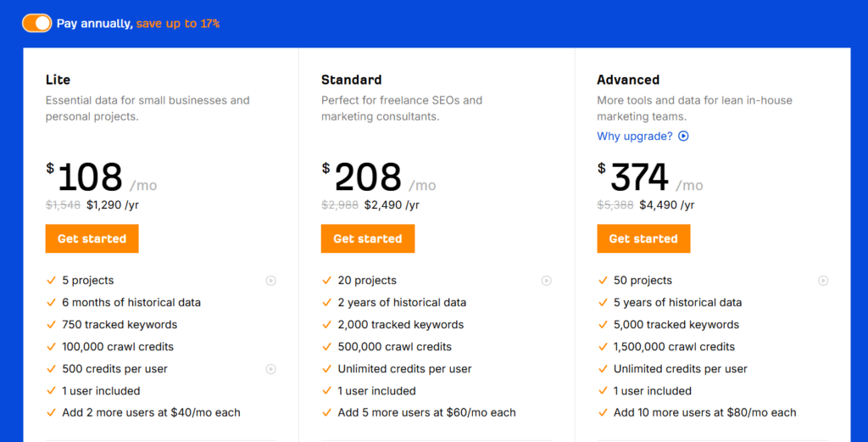The image size is (868, 442).
Task: Click the video icon next to 50 projects
Action: point(823,281)
